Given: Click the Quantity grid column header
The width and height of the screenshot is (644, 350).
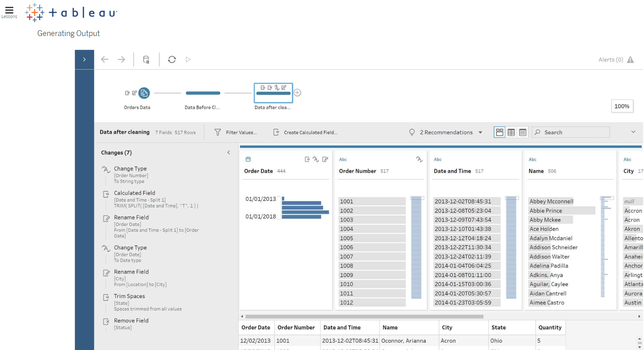Looking at the screenshot, I should 550,327.
